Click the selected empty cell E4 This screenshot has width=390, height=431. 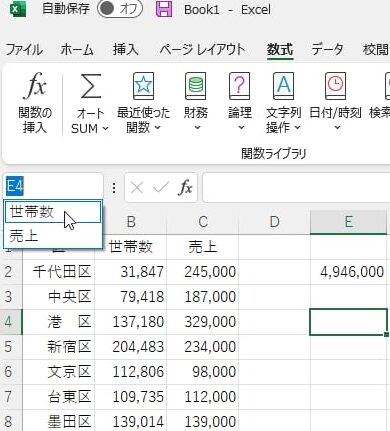tap(348, 322)
